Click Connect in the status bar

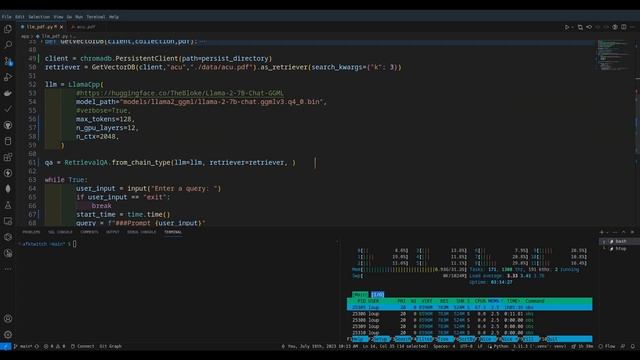coord(82,346)
